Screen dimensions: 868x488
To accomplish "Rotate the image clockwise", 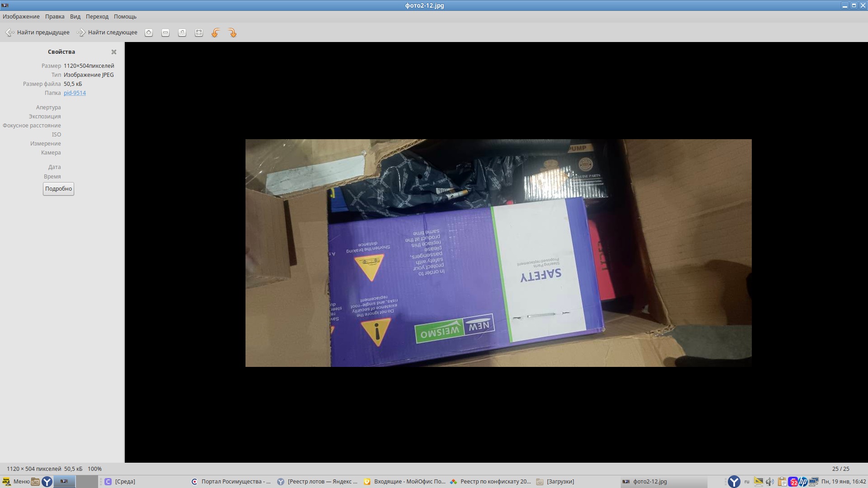I will (232, 33).
